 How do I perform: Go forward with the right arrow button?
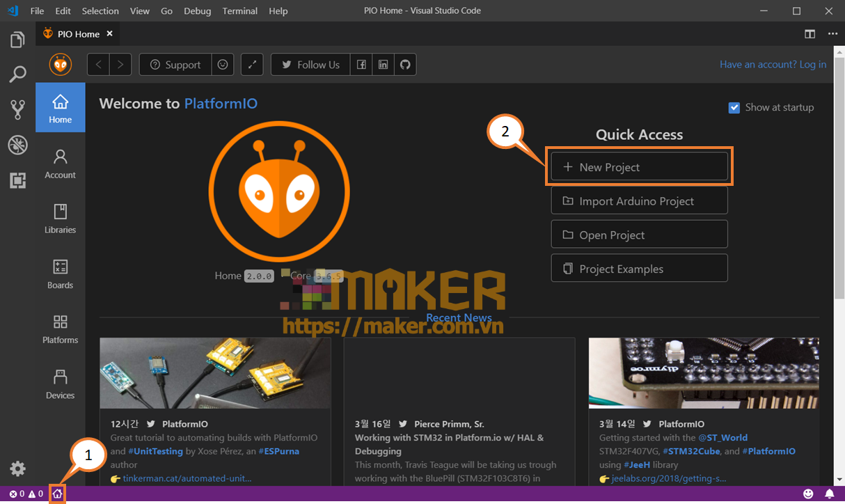click(x=120, y=65)
